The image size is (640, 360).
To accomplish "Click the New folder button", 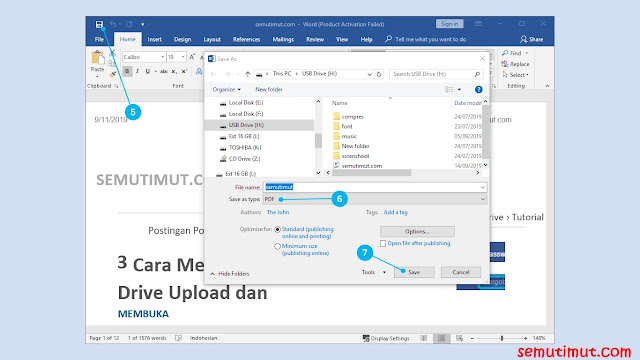I will click(x=269, y=89).
